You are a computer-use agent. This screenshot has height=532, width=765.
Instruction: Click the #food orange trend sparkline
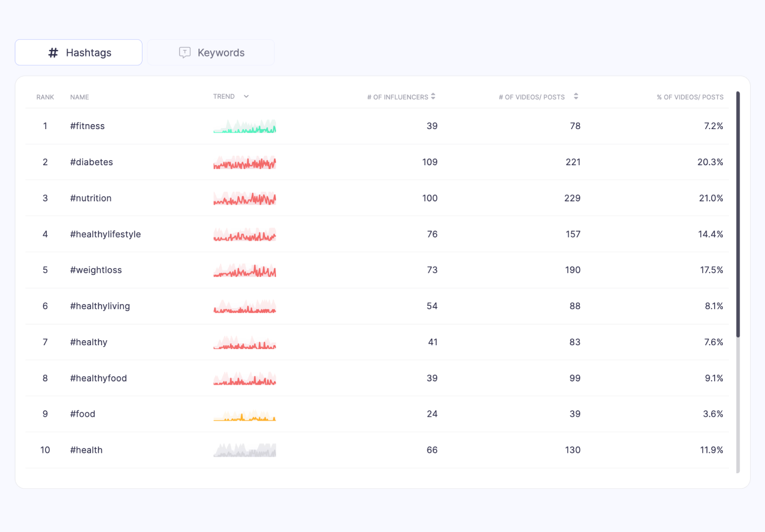pos(244,414)
